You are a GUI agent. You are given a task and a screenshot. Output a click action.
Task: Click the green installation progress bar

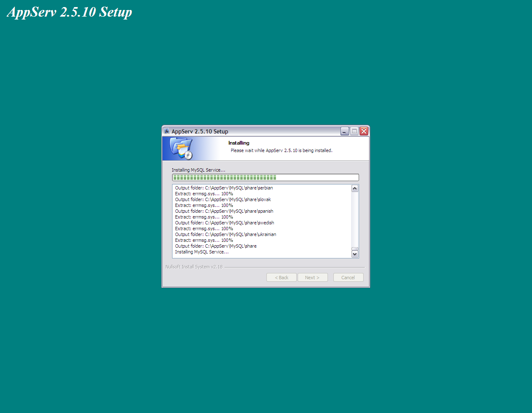pyautogui.click(x=266, y=177)
